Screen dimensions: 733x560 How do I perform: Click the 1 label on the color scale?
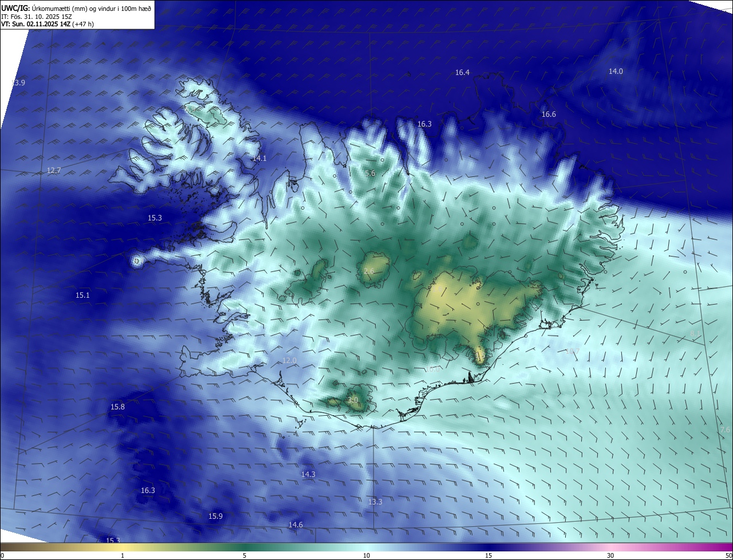(123, 555)
